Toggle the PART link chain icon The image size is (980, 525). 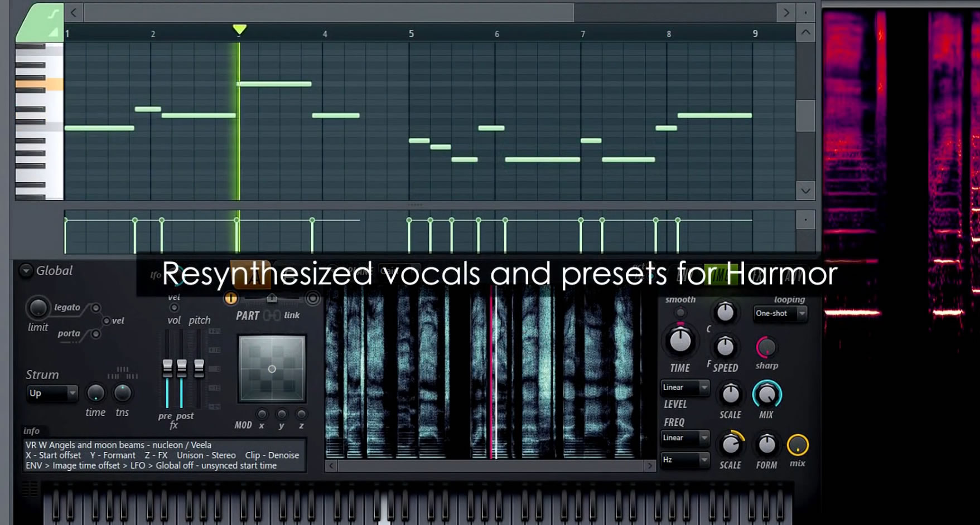[x=272, y=315]
